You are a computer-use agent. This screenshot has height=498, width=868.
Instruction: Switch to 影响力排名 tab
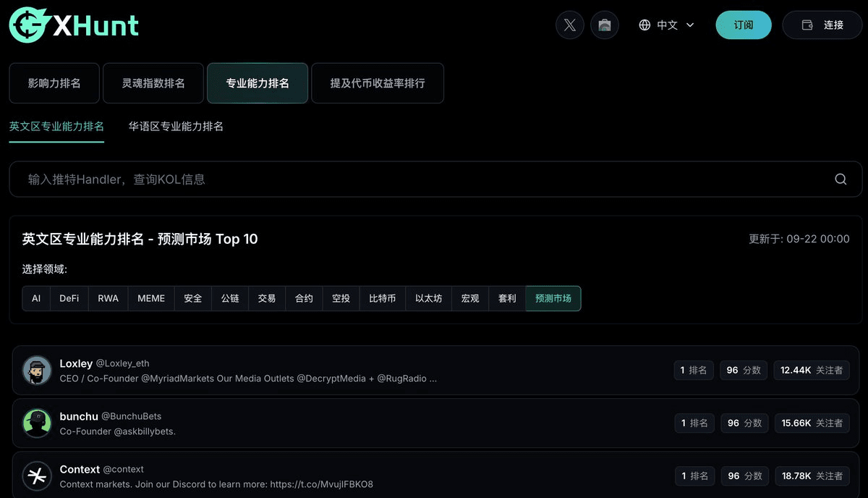[x=54, y=83]
